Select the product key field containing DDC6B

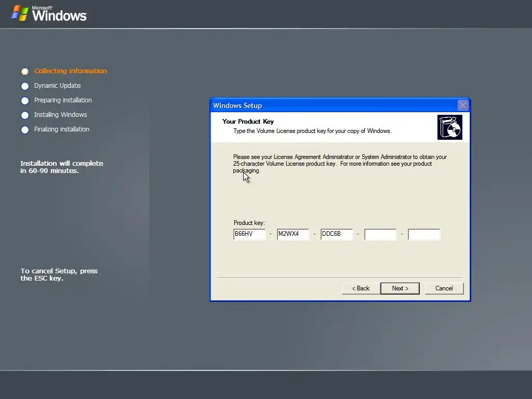(337, 234)
